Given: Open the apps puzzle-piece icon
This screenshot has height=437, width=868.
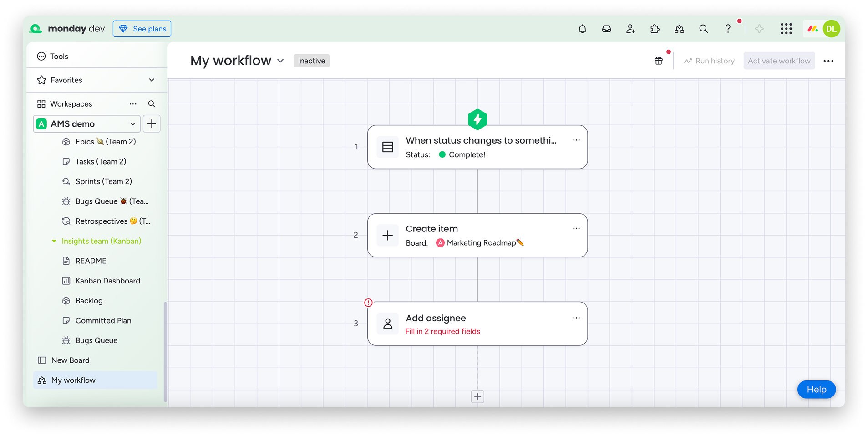Looking at the screenshot, I should click(x=655, y=29).
